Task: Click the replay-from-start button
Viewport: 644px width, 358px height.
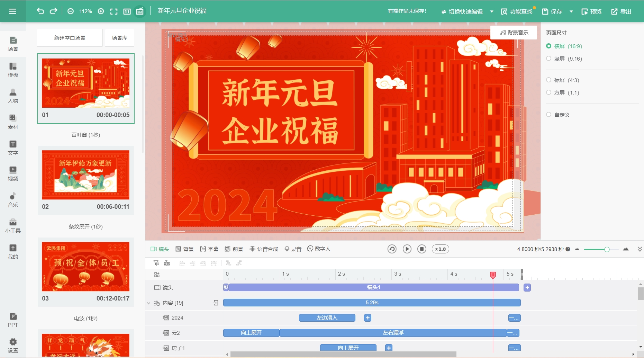Action: (392, 249)
